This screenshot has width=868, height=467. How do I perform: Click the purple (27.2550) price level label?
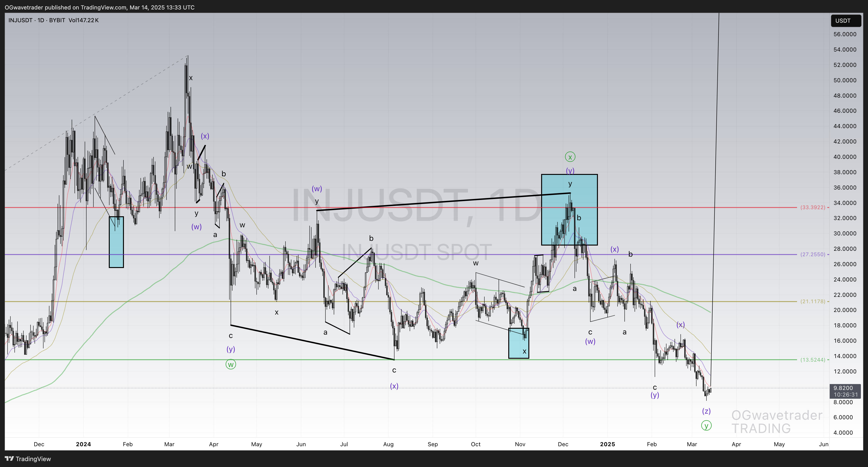[x=813, y=255]
